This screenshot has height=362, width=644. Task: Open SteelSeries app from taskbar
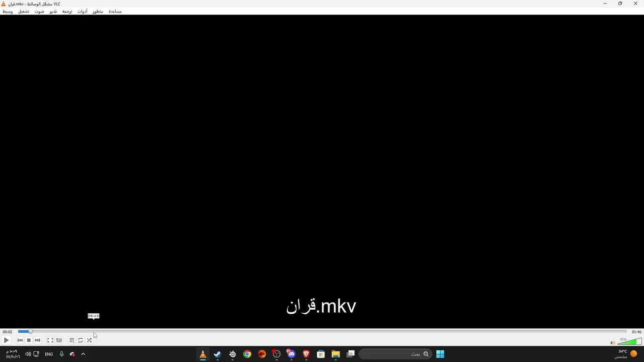point(232,354)
